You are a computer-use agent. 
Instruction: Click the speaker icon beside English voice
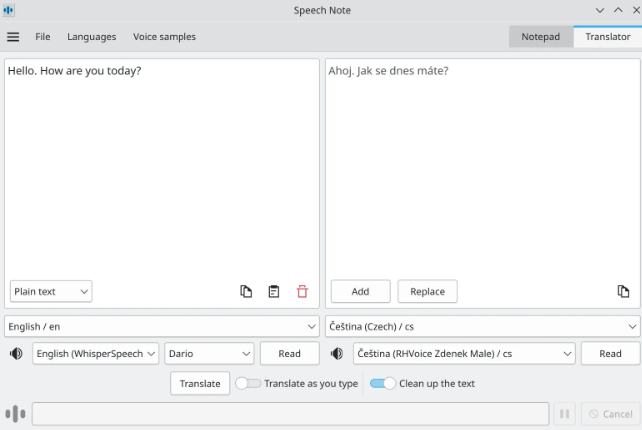16,353
